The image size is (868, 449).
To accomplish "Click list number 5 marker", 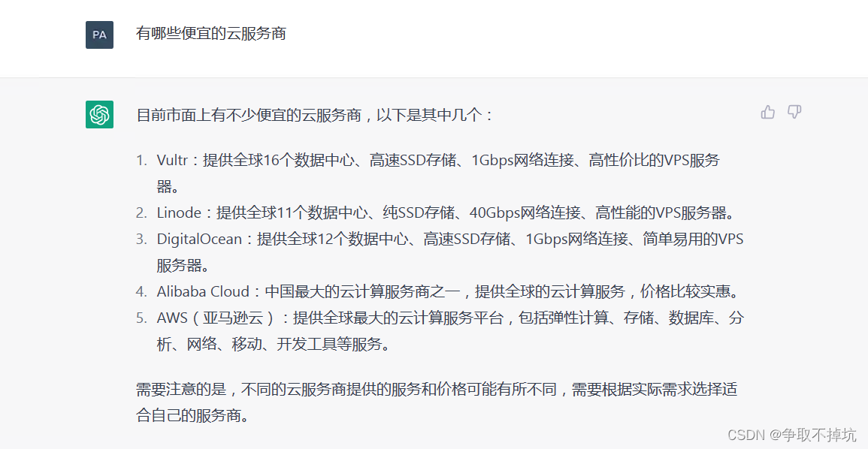I will point(142,318).
